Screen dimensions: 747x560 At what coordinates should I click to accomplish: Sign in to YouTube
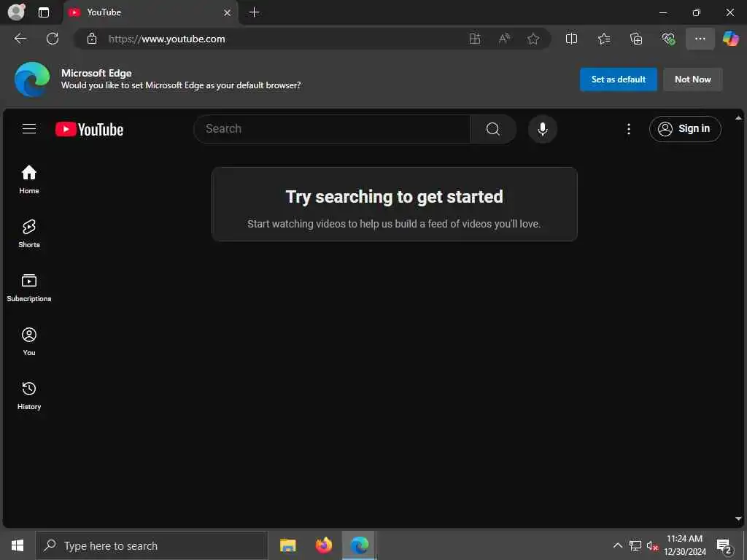click(685, 129)
